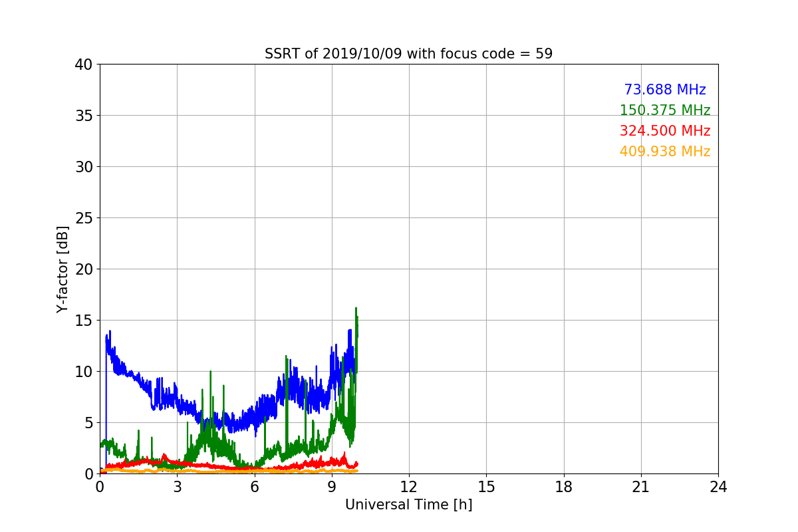
Task: Click the x-axis tick label 6
Action: pyautogui.click(x=254, y=487)
